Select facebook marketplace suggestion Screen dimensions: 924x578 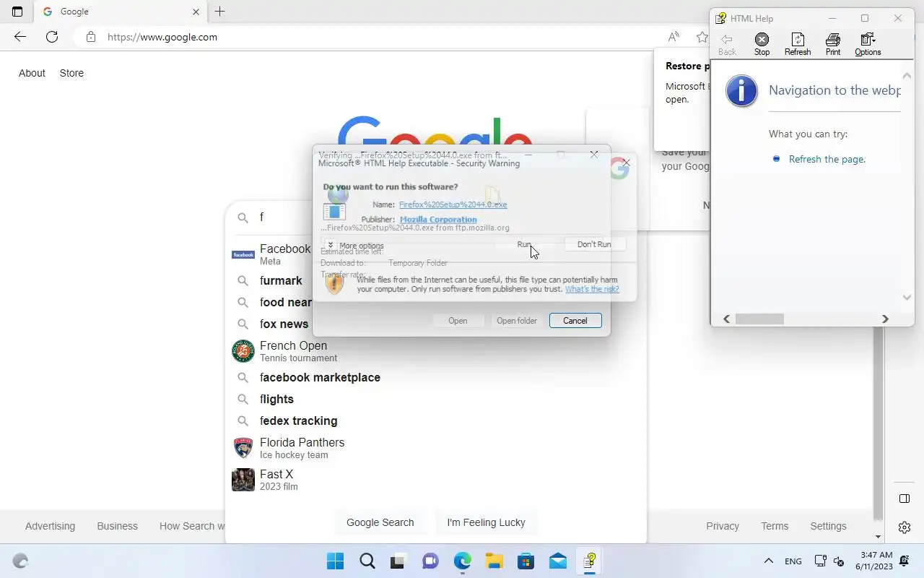(x=435, y=377)
